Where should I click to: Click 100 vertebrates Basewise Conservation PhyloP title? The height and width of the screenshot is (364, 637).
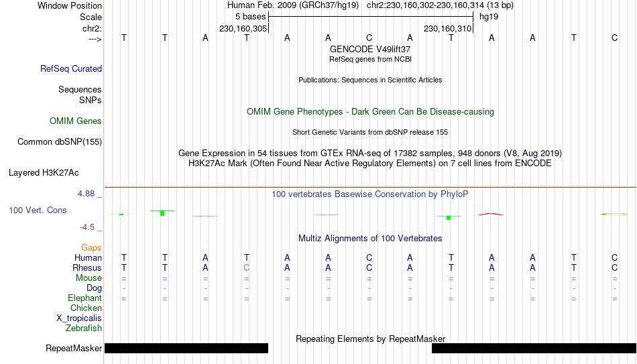click(x=370, y=194)
